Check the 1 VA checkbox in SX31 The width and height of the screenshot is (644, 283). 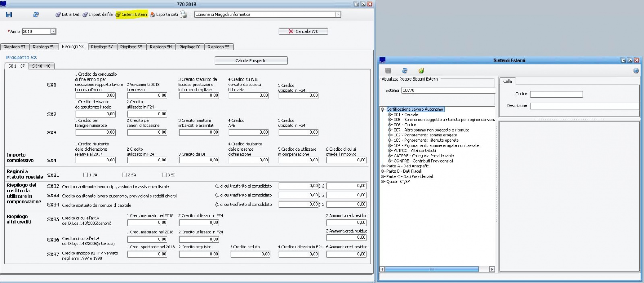(85, 175)
